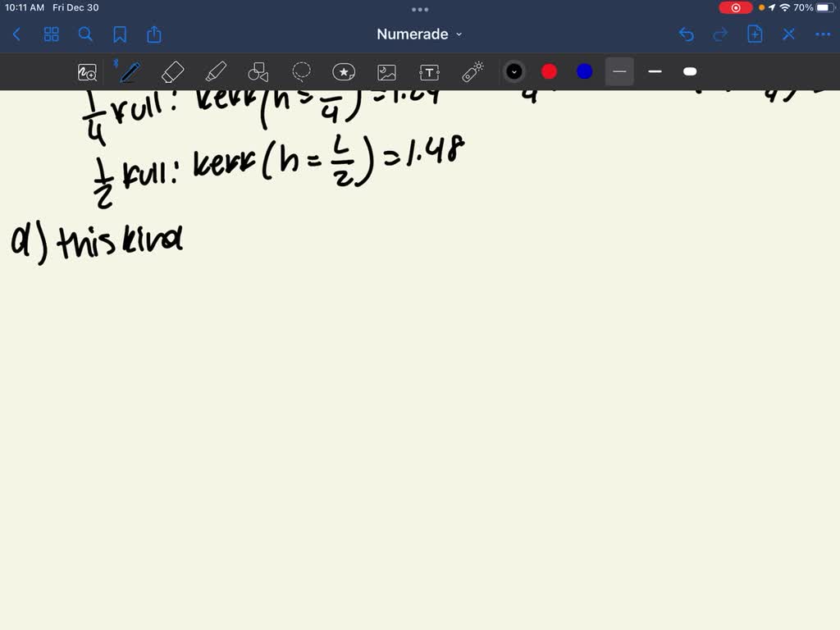Tap the battery status indicator
Screen dimensions: 840x630
(825, 7)
